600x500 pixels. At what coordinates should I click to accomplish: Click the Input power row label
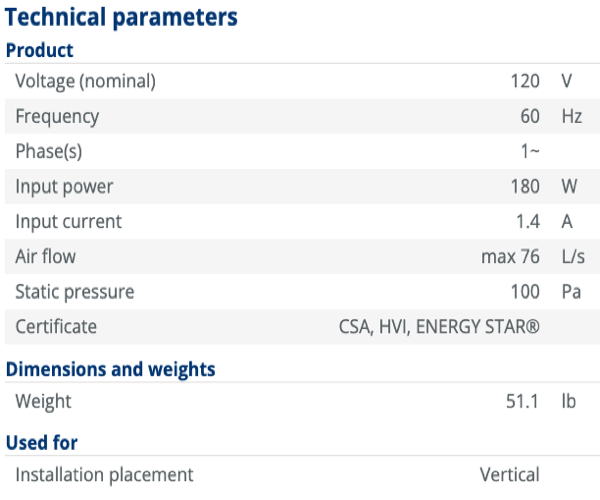(x=64, y=187)
